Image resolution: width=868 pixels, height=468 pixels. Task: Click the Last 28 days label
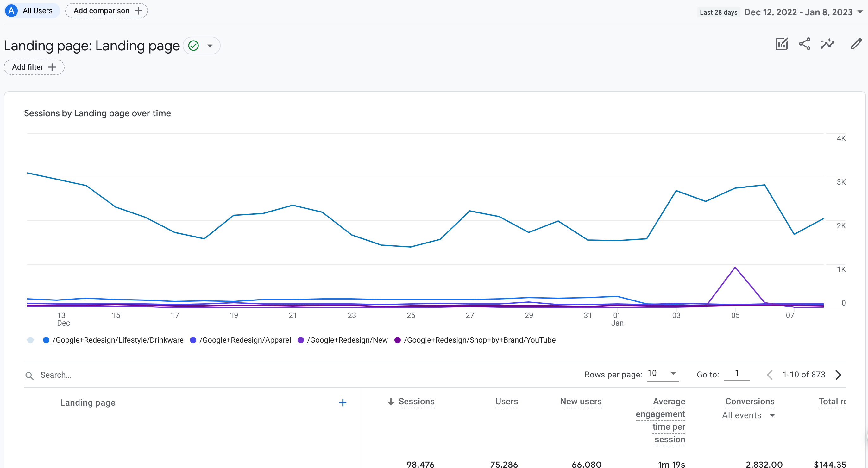718,12
